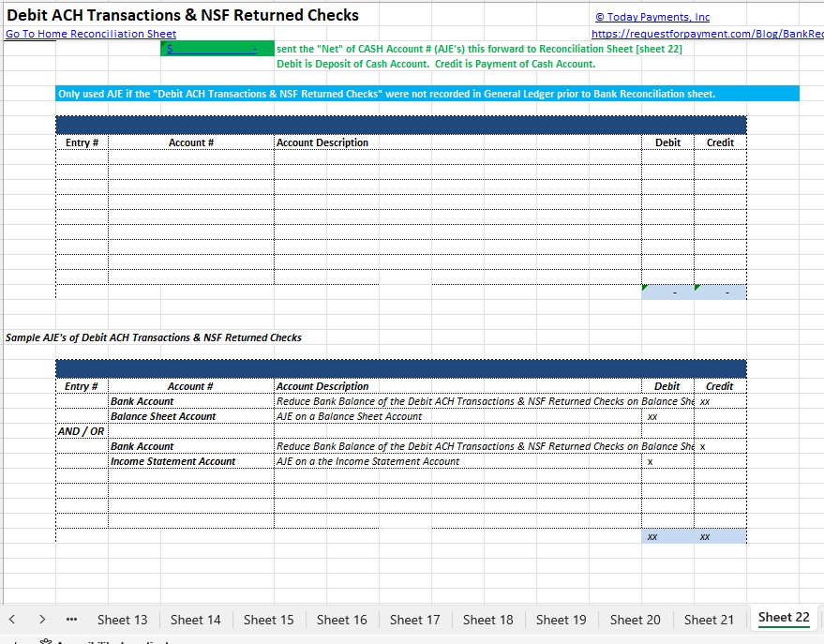Image resolution: width=824 pixels, height=644 pixels.
Task: Go to the Sheet 16 tab
Action: click(x=341, y=620)
